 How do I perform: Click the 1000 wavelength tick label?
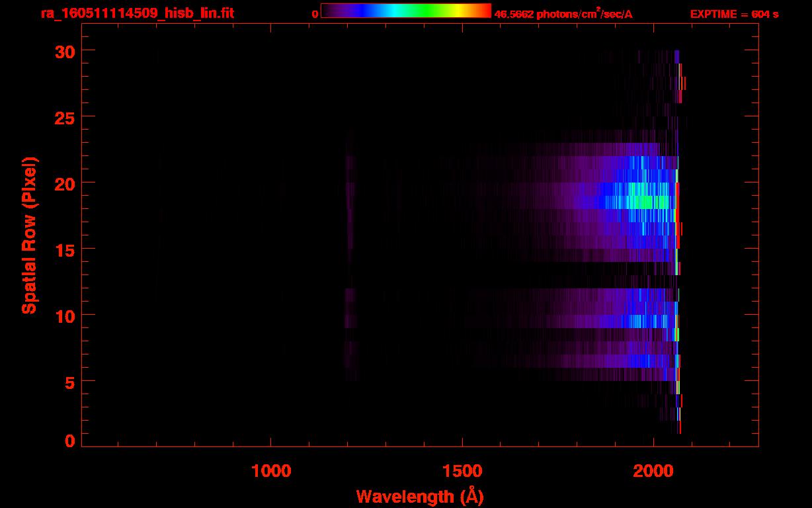coord(271,470)
